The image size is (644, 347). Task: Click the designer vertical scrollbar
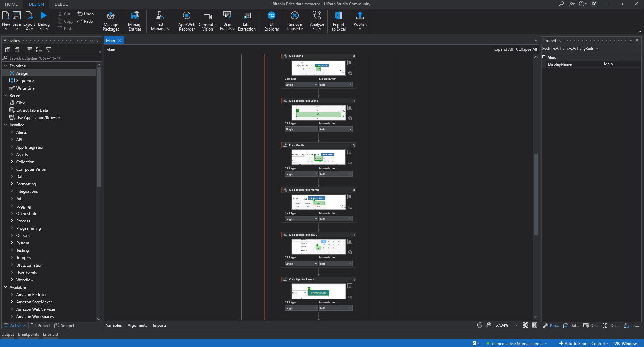coord(536,194)
